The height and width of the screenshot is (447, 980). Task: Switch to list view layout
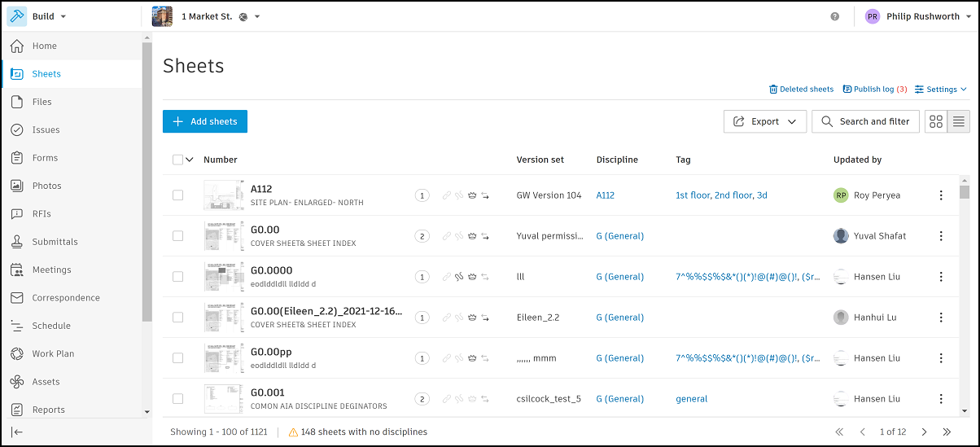coord(959,121)
